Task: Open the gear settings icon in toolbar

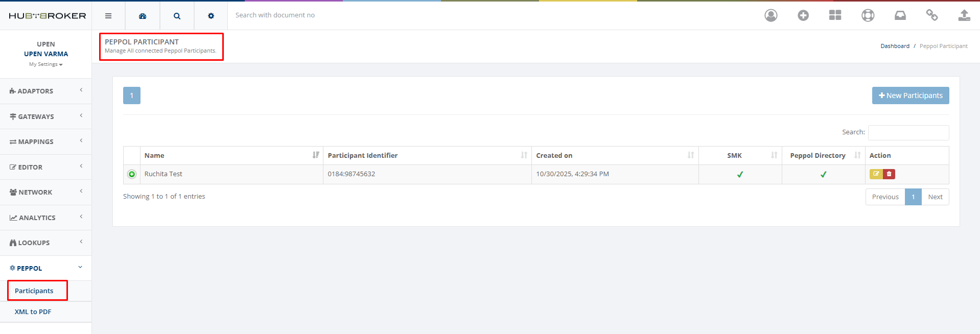Action: tap(211, 16)
